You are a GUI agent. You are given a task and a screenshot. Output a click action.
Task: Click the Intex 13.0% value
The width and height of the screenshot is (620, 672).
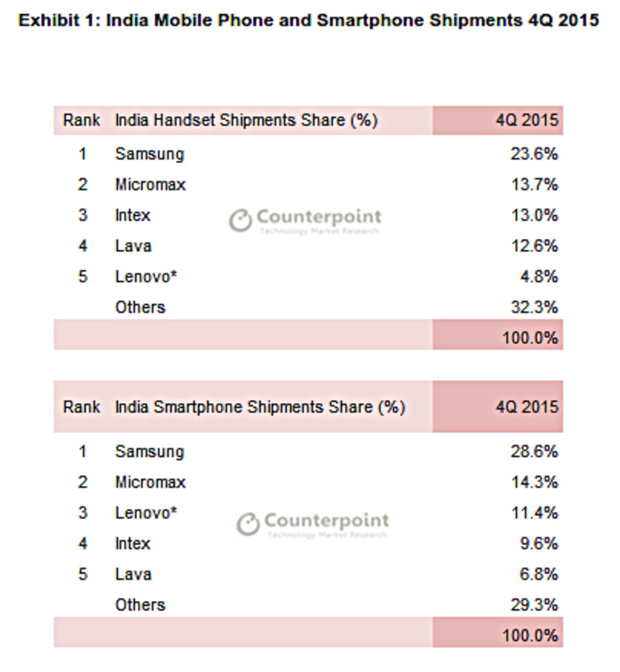click(x=534, y=215)
